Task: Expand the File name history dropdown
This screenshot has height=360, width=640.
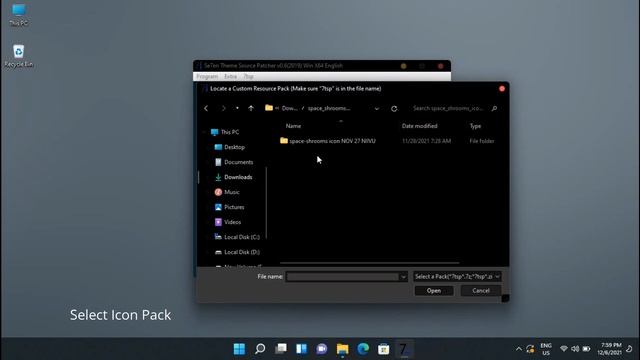Action: (403, 277)
